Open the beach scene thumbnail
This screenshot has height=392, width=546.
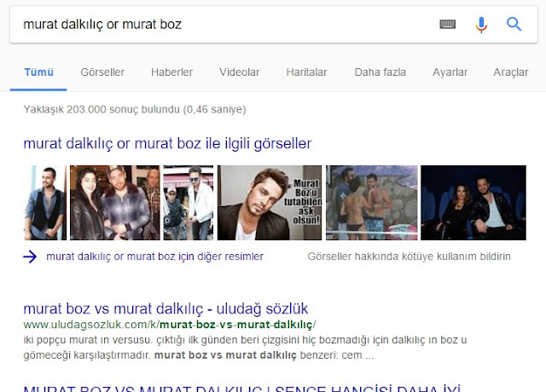click(372, 203)
